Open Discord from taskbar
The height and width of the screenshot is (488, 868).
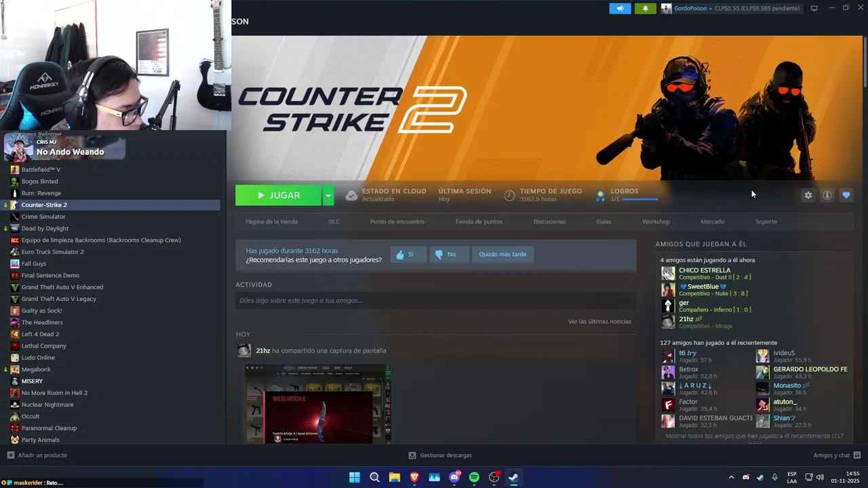click(454, 477)
